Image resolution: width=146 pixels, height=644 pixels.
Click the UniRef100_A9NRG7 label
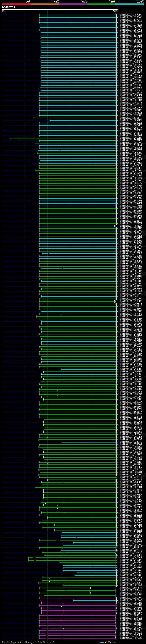click(x=131, y=42)
